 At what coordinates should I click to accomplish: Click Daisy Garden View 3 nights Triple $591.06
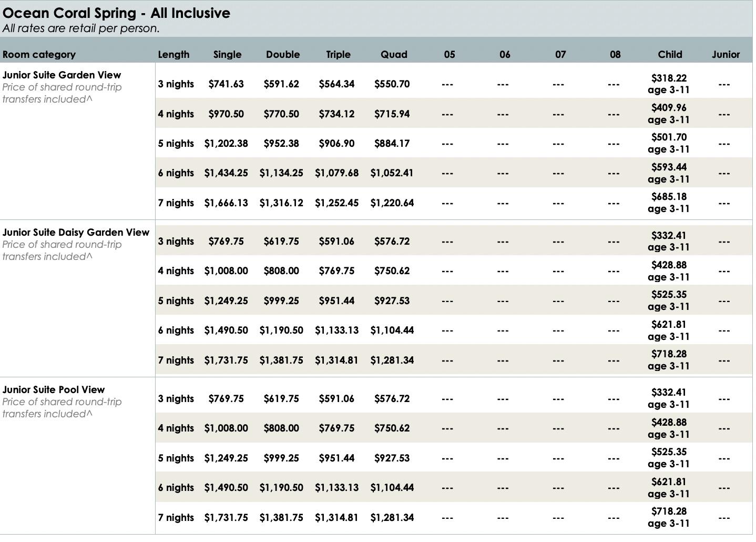click(x=336, y=242)
